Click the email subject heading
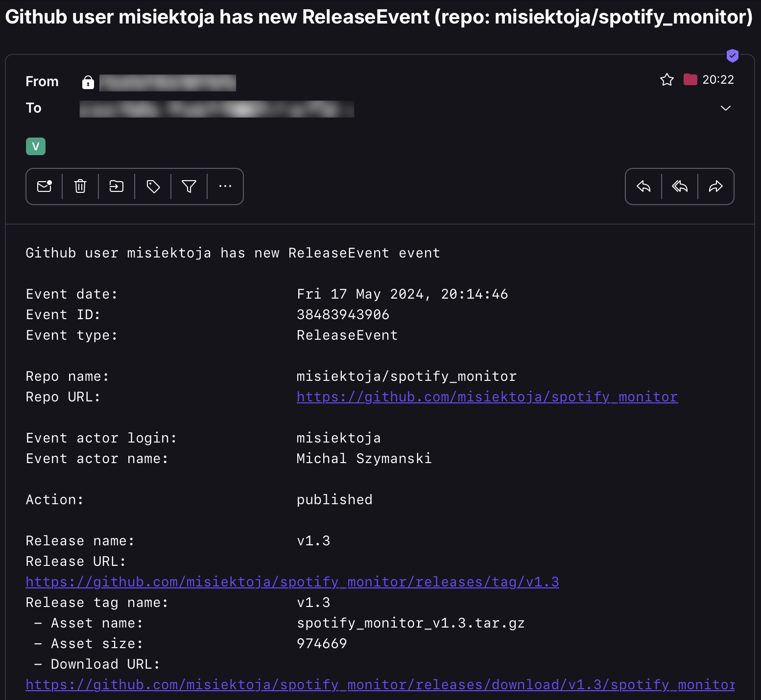Image resolution: width=761 pixels, height=700 pixels. [x=379, y=17]
